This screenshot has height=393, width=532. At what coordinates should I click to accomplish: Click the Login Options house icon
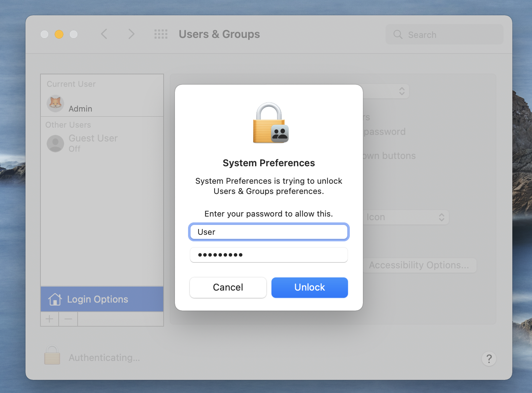click(x=55, y=299)
